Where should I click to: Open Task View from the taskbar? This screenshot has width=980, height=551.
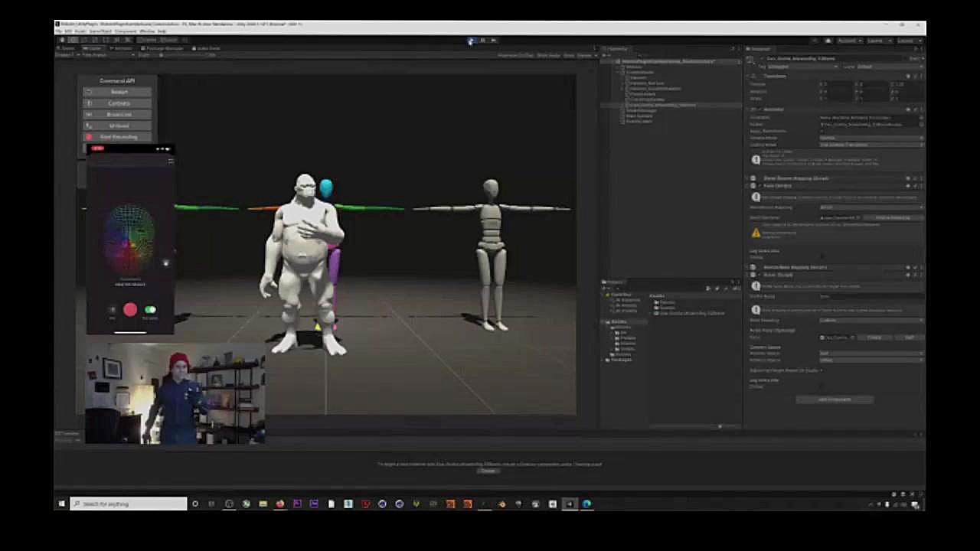(212, 504)
